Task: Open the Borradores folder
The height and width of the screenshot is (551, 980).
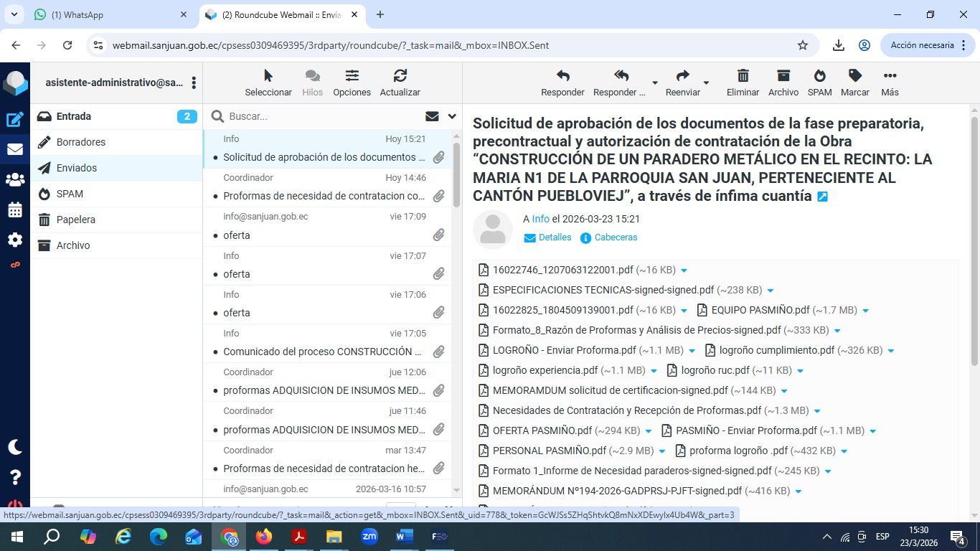Action: click(81, 142)
